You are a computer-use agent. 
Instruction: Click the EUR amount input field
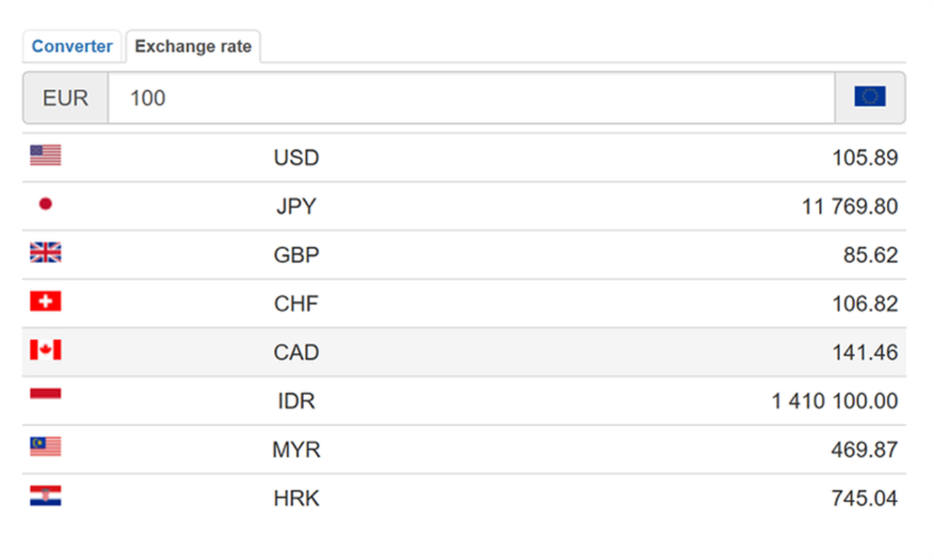click(x=470, y=97)
